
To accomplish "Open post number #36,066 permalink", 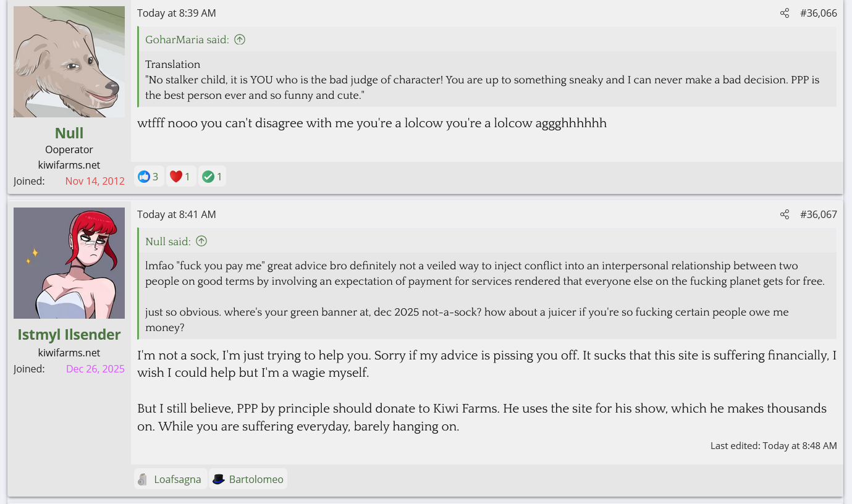I will click(818, 13).
